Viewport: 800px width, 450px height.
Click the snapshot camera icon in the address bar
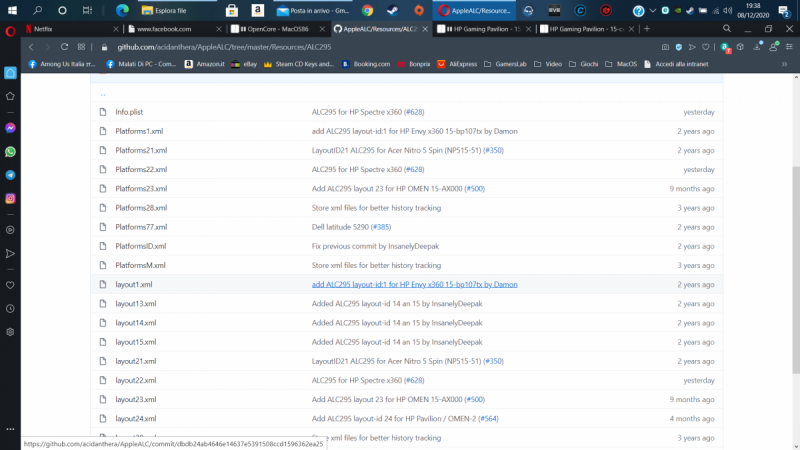coord(665,47)
